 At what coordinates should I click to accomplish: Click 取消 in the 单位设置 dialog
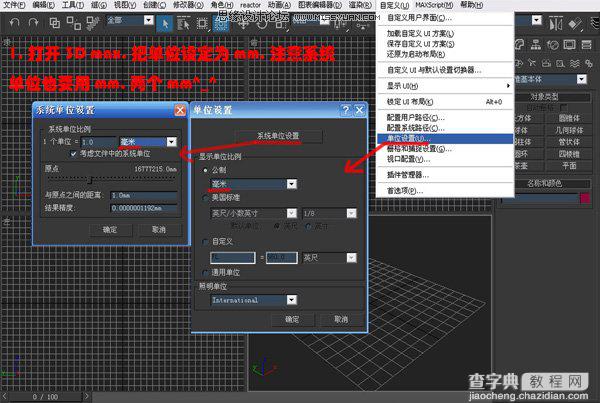(x=341, y=319)
